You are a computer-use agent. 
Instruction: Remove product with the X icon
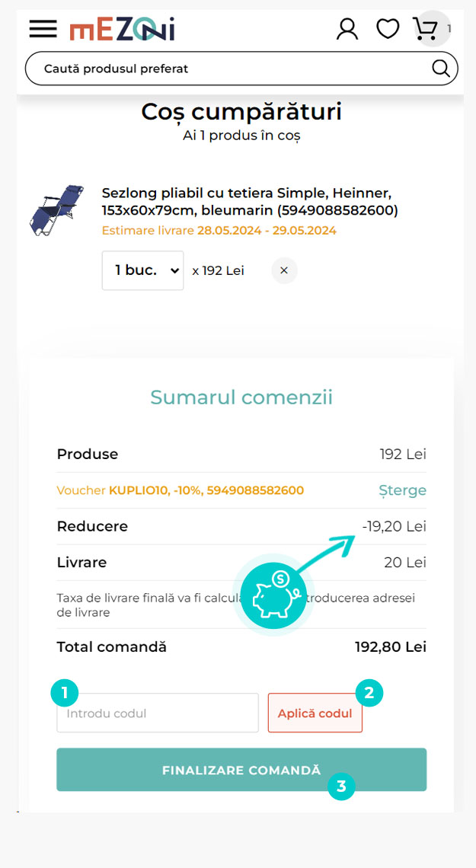pos(284,270)
